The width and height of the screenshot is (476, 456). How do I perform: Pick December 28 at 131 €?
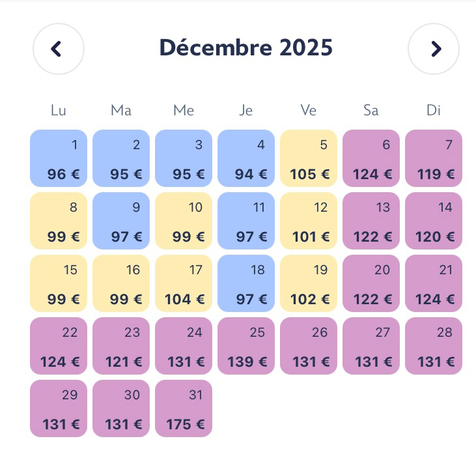(434, 346)
